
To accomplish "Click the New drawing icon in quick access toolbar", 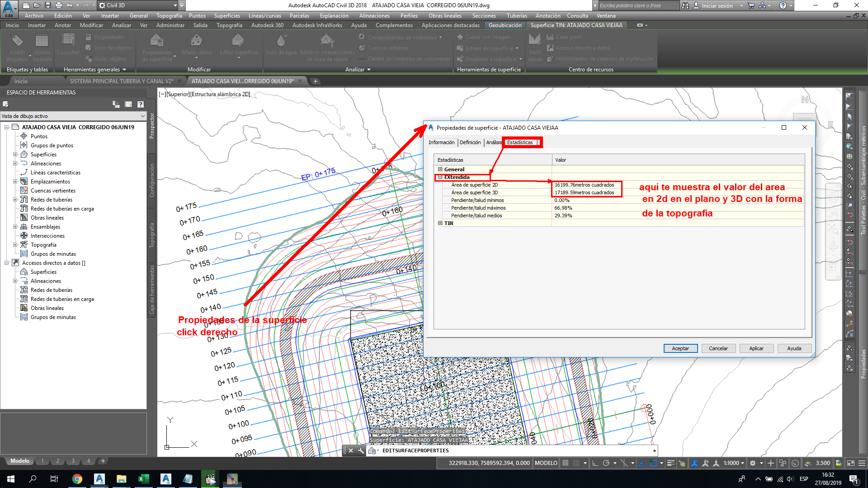I will (x=26, y=5).
